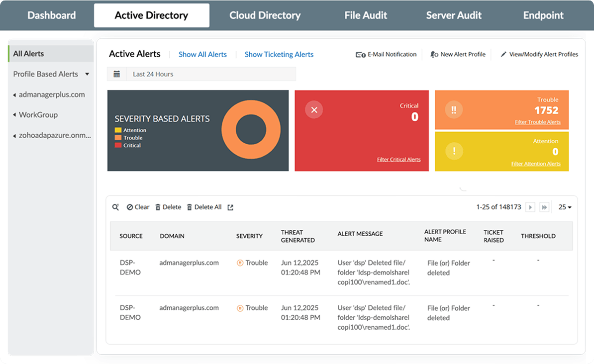Click the export icon beside Delete All

230,207
